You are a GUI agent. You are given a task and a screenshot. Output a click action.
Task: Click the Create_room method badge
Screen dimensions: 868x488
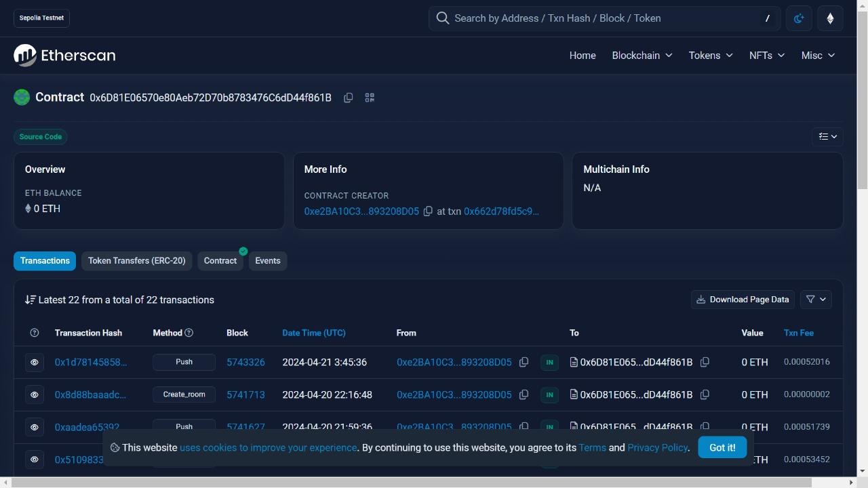click(x=184, y=394)
